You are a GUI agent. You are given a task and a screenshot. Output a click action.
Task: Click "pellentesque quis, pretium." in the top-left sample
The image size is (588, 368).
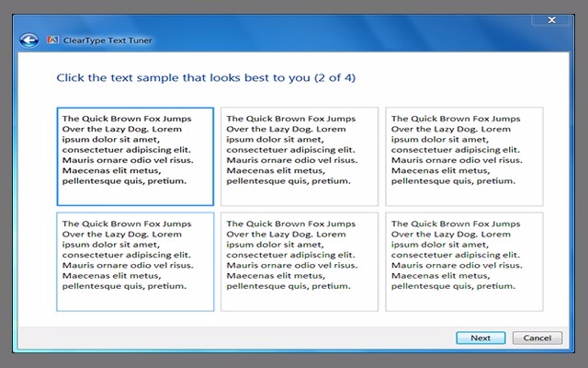click(x=124, y=181)
